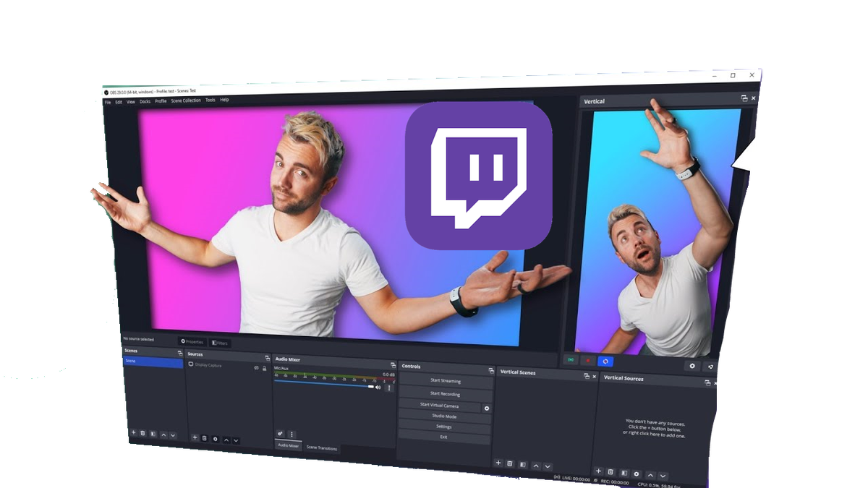Open virtual camera settings gear
Screen dimensions: 868x488
487,408
